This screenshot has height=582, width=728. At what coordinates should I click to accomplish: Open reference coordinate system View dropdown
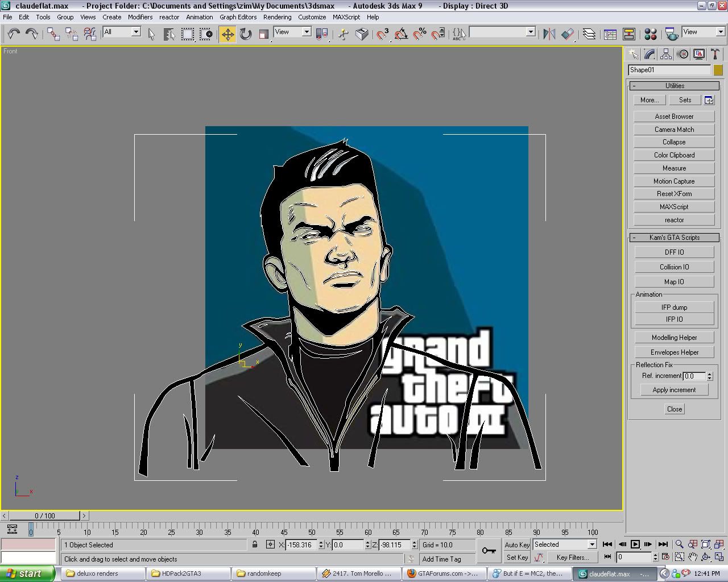292,32
